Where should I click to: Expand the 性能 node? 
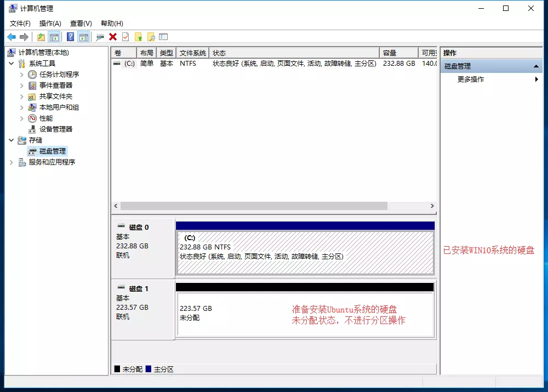tap(22, 118)
